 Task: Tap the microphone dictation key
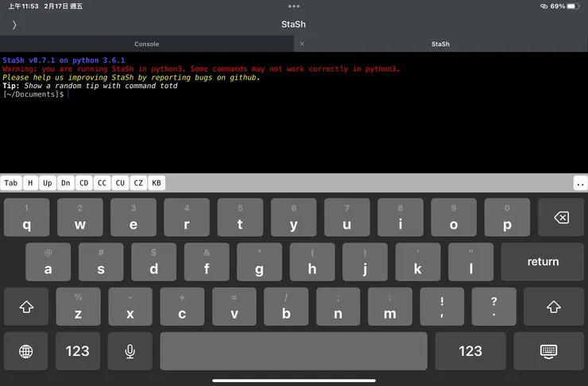[x=130, y=351]
